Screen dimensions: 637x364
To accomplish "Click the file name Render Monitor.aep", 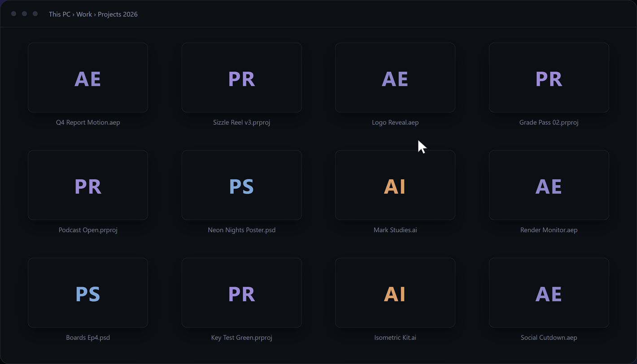I will pyautogui.click(x=549, y=230).
